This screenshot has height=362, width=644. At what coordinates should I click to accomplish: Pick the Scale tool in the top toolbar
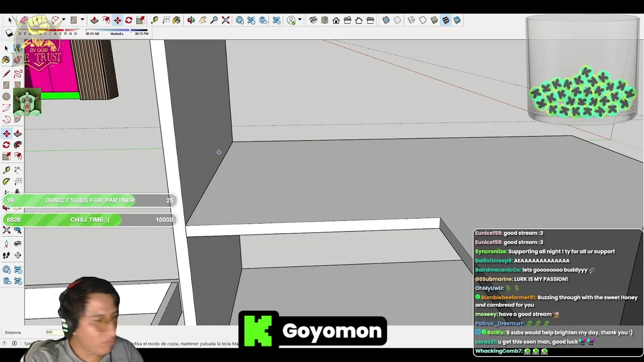[x=140, y=20]
